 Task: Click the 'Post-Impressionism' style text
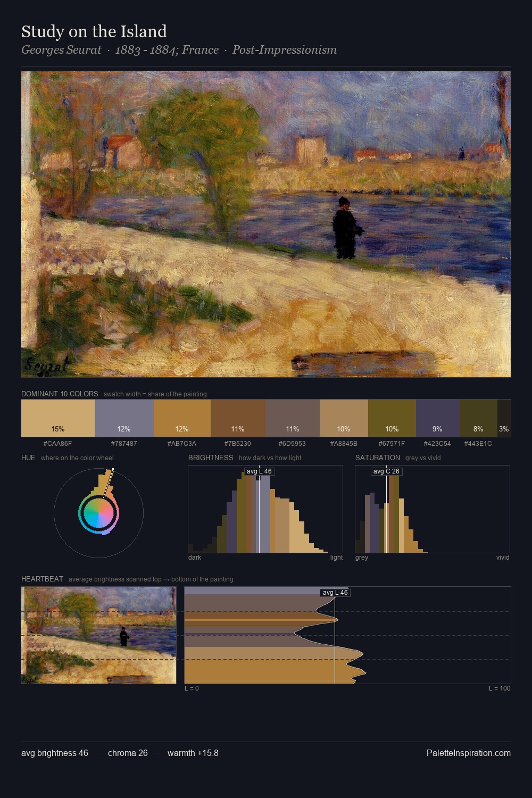coord(285,49)
